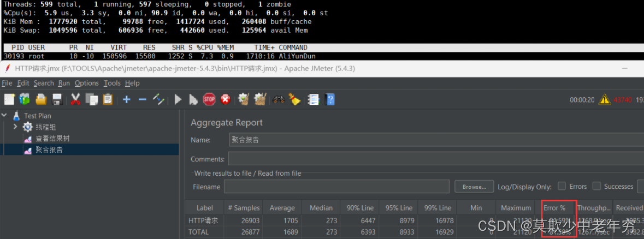Screen dimensions: 644x239
Task: Save the test plan with floppy icon
Action: click(57, 99)
